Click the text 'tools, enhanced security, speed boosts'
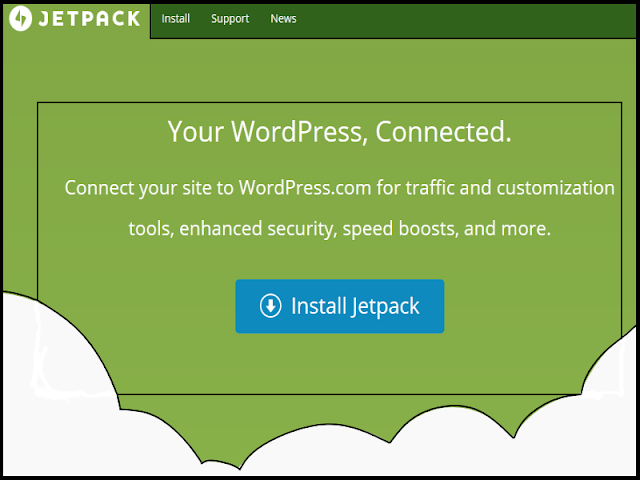The height and width of the screenshot is (480, 640). click(293, 229)
